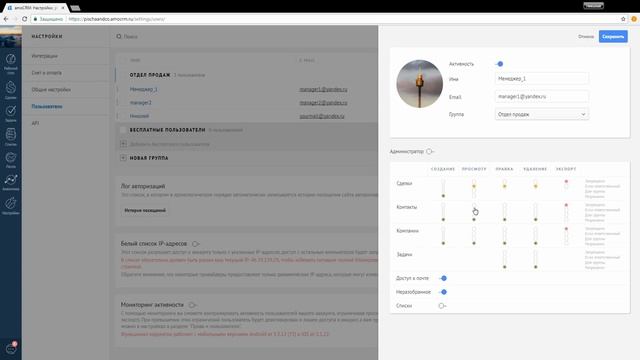Toggle the Списки access switch
The width and height of the screenshot is (640, 360).
pyautogui.click(x=442, y=306)
